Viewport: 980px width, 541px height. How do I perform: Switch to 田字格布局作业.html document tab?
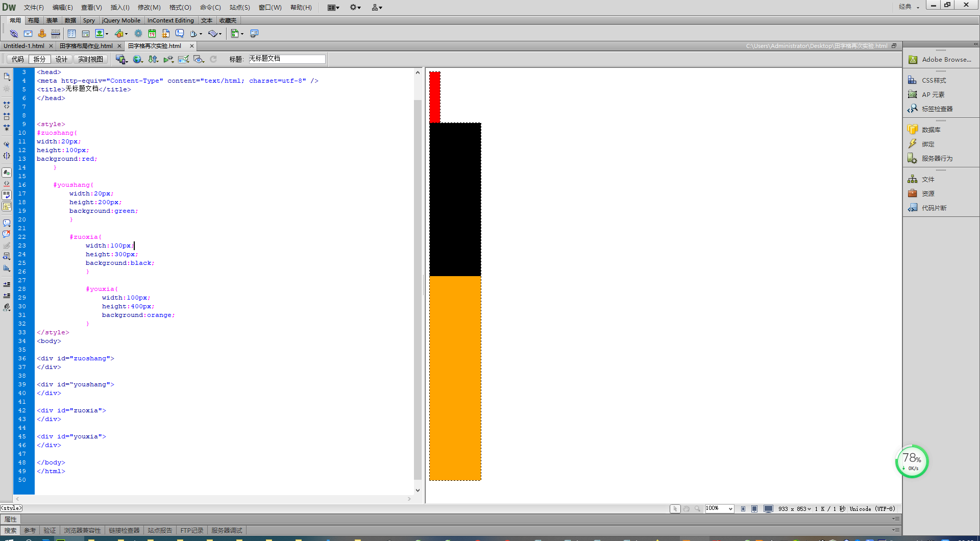(86, 46)
